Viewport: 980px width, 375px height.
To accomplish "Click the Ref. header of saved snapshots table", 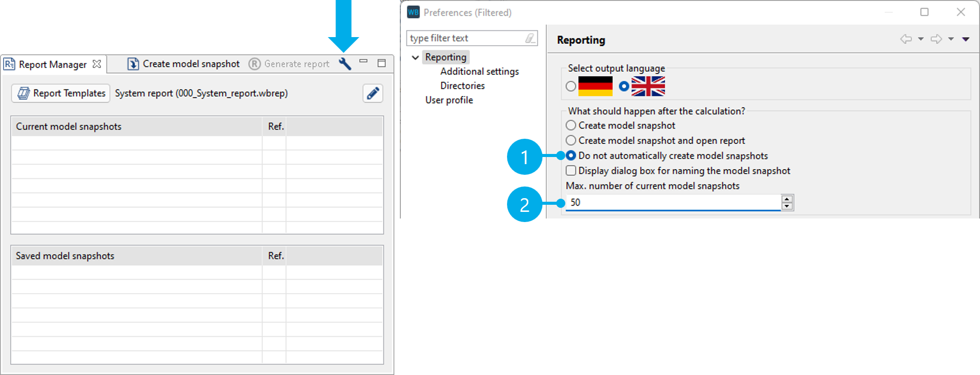I will (275, 256).
